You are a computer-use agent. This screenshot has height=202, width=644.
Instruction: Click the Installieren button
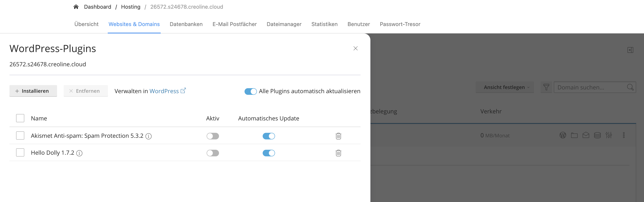click(33, 91)
